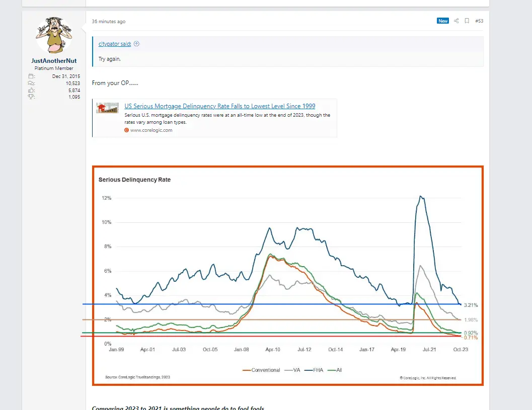This screenshot has height=410, width=532.
Task: Click the share icon on post #53
Action: pos(457,21)
